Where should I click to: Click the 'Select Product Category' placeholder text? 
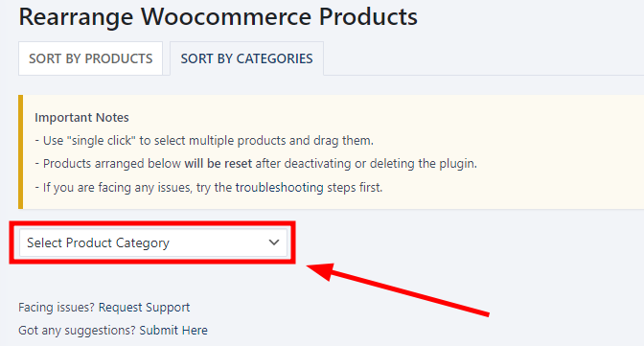click(98, 242)
